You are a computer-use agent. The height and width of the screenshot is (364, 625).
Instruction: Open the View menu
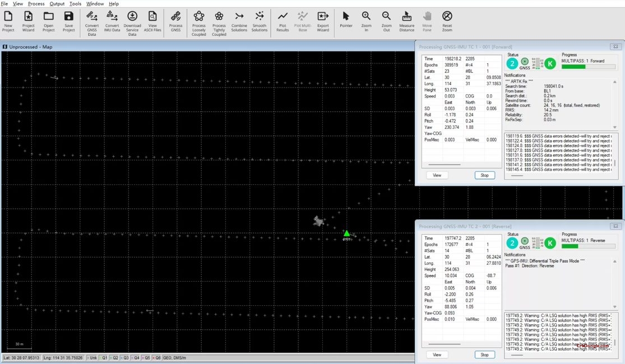[18, 3]
